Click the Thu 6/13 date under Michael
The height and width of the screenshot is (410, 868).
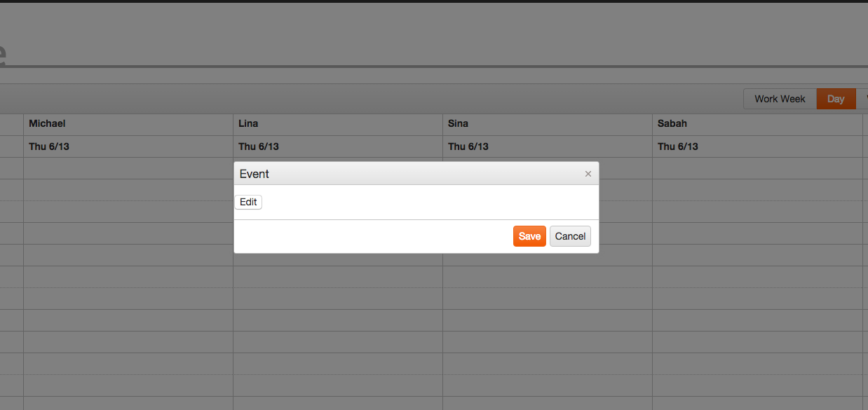click(x=49, y=146)
